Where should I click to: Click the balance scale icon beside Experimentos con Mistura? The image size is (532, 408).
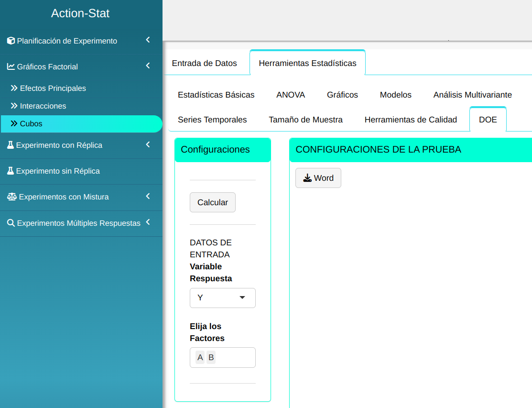coord(11,197)
